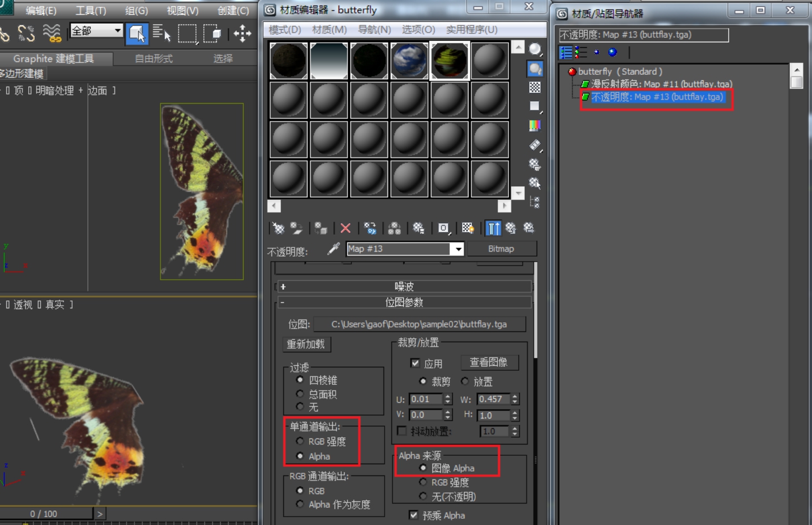Select Alpha under 单通道输出
Screen dimensions: 812x525
(x=300, y=456)
